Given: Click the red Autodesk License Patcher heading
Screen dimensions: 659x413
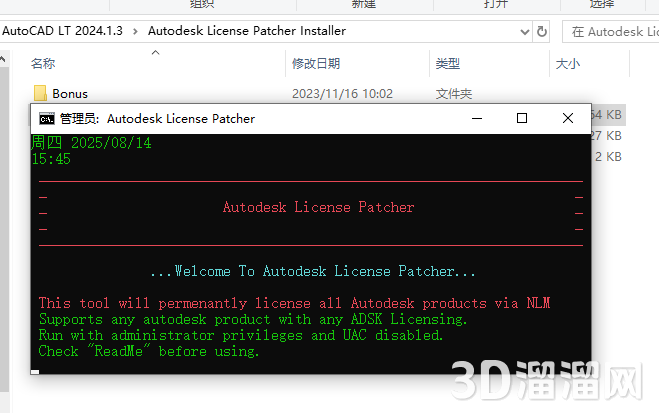Looking at the screenshot, I should [319, 207].
